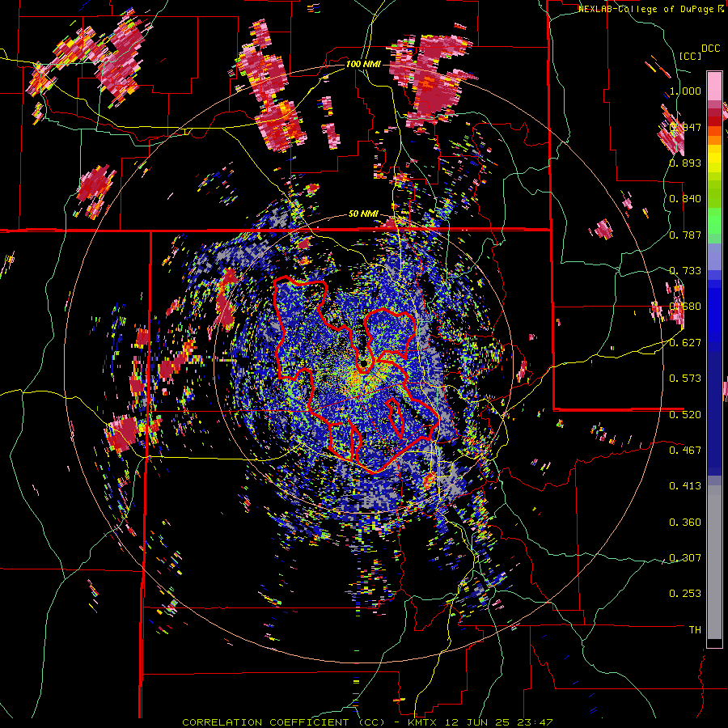Select the 0.893 scale value
The image size is (728, 728).
685,163
